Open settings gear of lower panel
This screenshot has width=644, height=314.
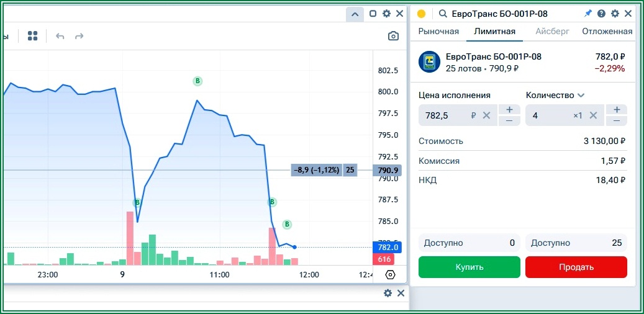[388, 293]
